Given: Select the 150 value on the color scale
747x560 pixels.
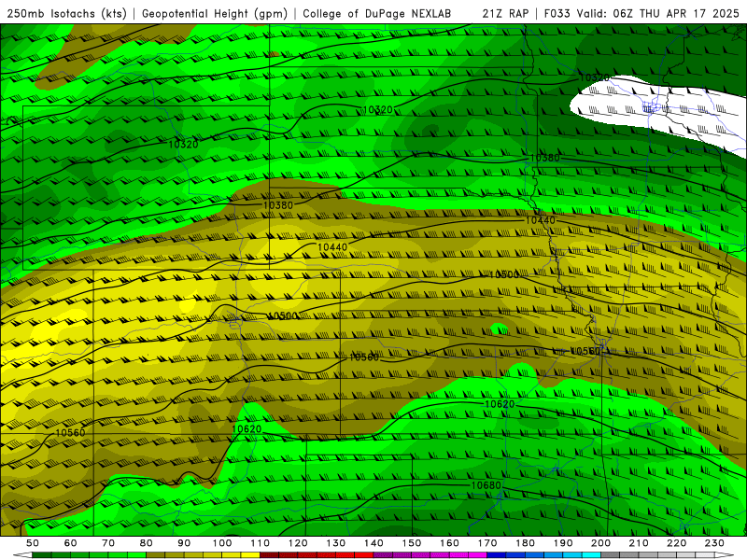Looking at the screenshot, I should [x=412, y=543].
